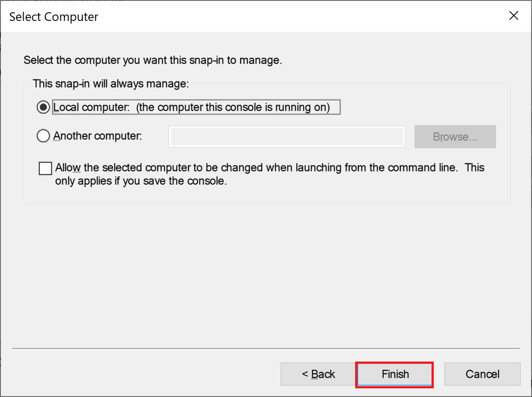The image size is (532, 397).
Task: Click the 'Select the computer you want' instruction
Action: click(x=153, y=60)
